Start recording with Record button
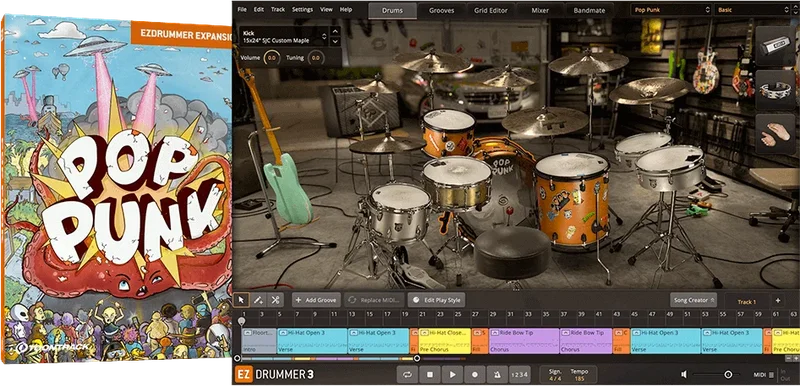Viewport: 800px width, 386px height. point(474,374)
